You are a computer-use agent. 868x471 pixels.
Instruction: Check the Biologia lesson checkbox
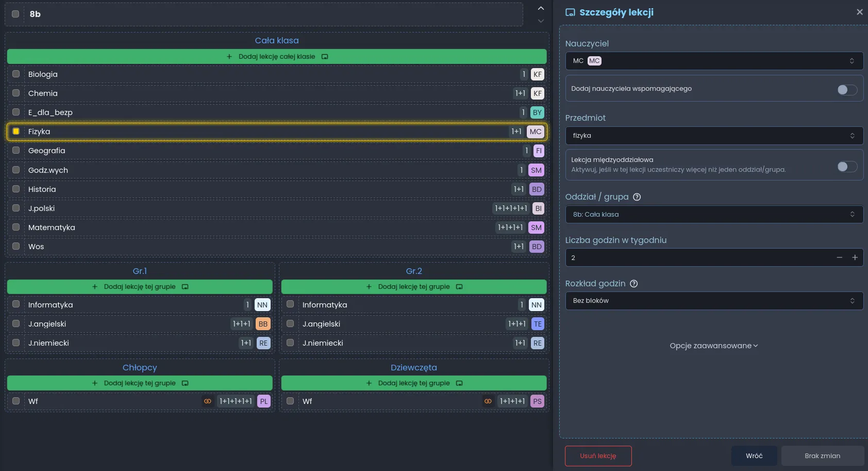click(16, 74)
